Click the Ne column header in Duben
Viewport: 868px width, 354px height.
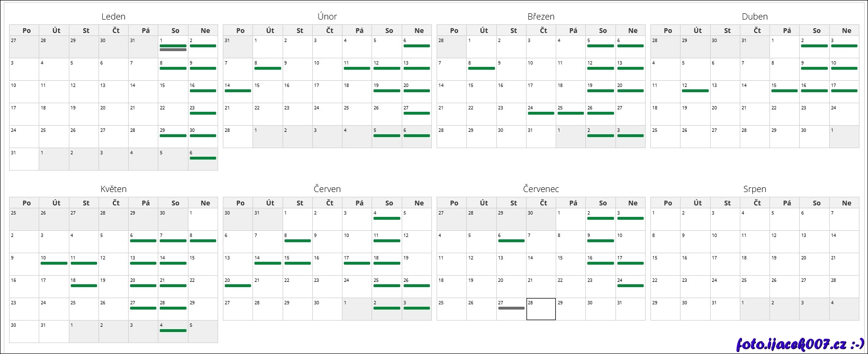846,31
